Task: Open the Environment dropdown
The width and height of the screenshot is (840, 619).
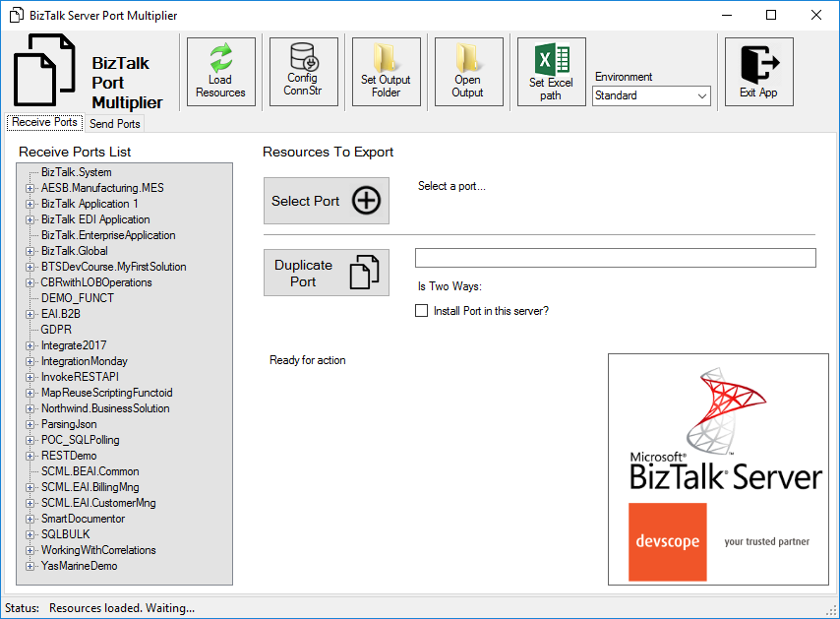Action: 651,95
